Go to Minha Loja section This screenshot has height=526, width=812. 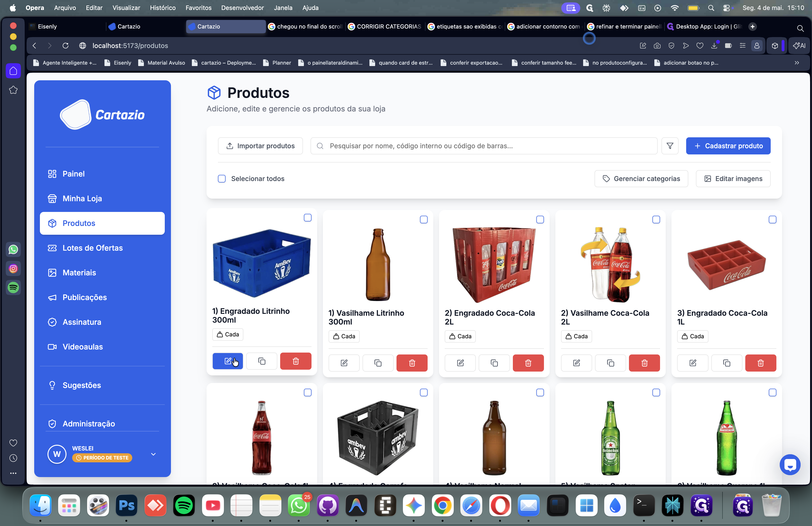click(x=102, y=198)
